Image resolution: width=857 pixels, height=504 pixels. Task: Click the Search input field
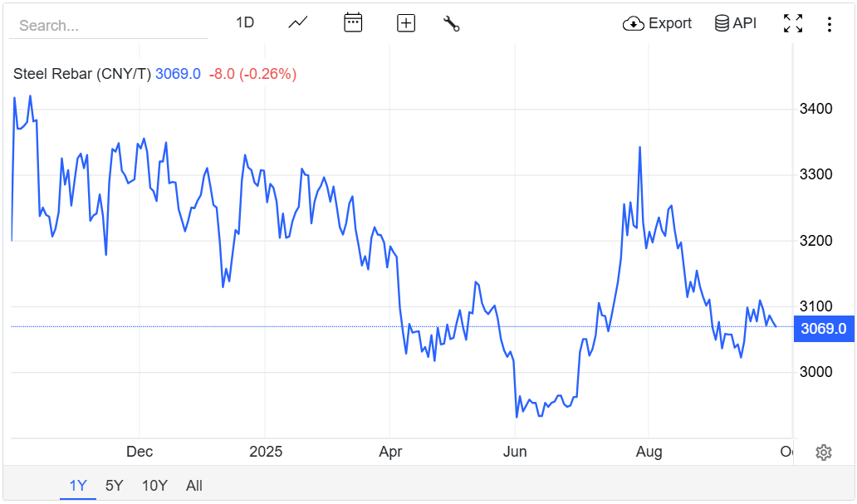coord(108,26)
